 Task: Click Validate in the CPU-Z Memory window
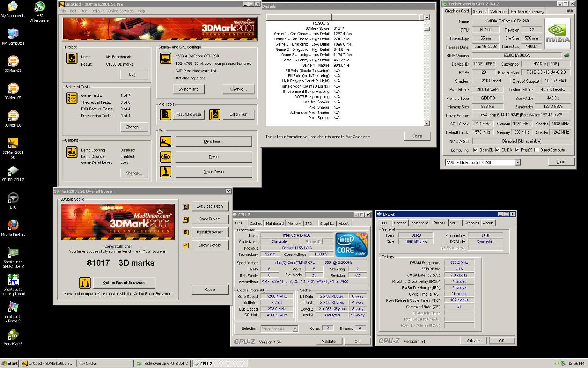(473, 341)
